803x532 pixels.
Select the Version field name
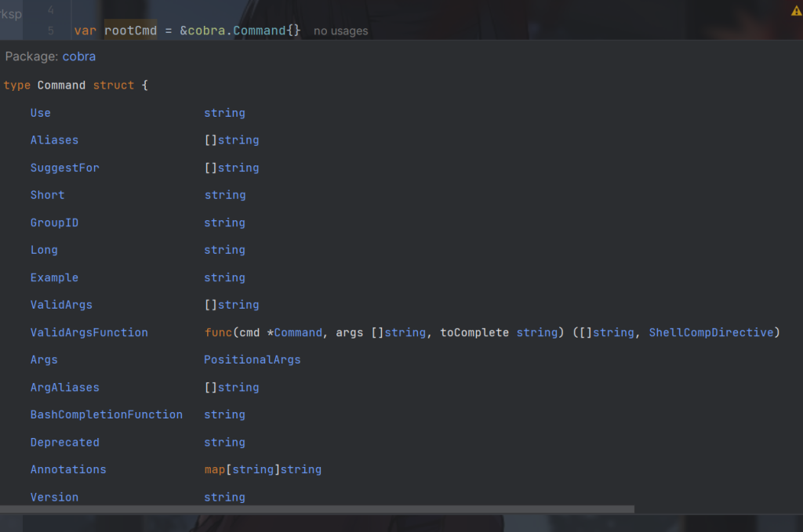point(54,497)
